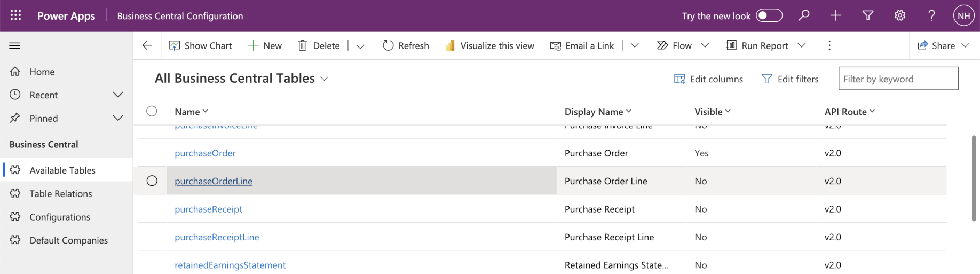Open advanced find funnel icon in header
The image size is (980, 274).
click(x=868, y=15)
